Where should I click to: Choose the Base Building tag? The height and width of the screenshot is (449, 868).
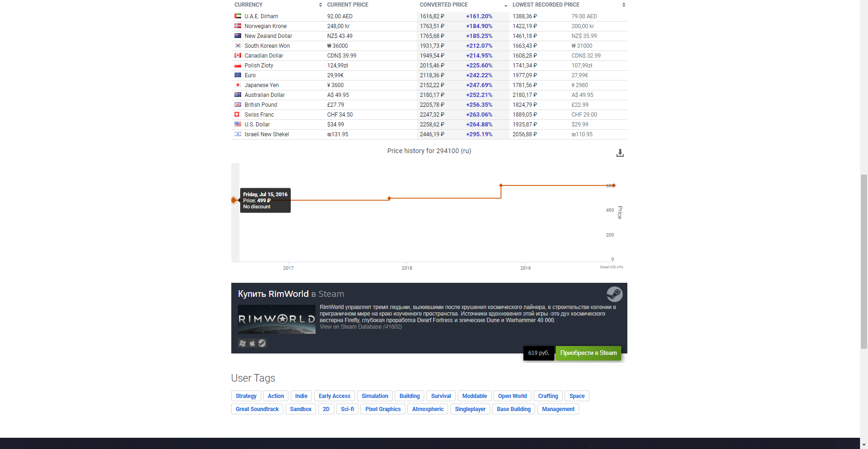click(514, 409)
